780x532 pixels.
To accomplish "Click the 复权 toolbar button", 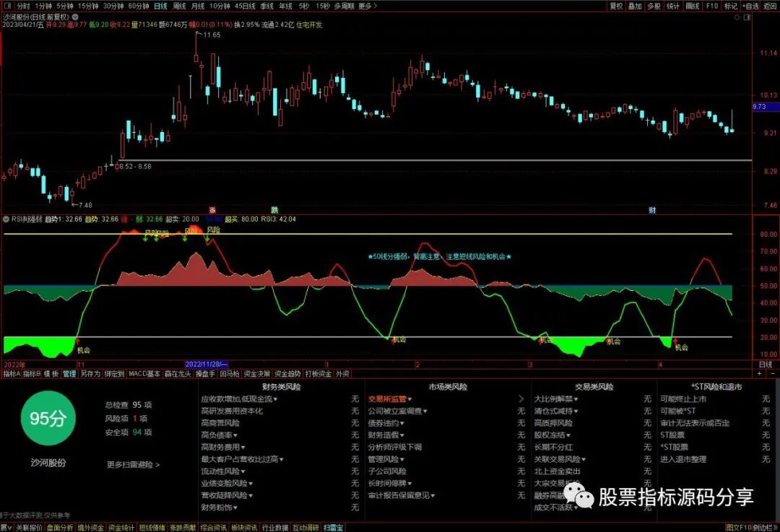I will point(616,6).
